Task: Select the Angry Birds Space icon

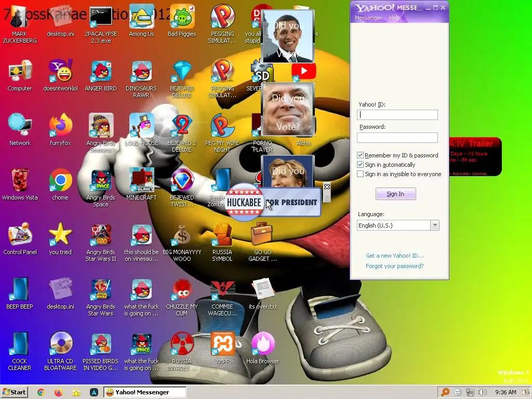Action: click(x=101, y=188)
